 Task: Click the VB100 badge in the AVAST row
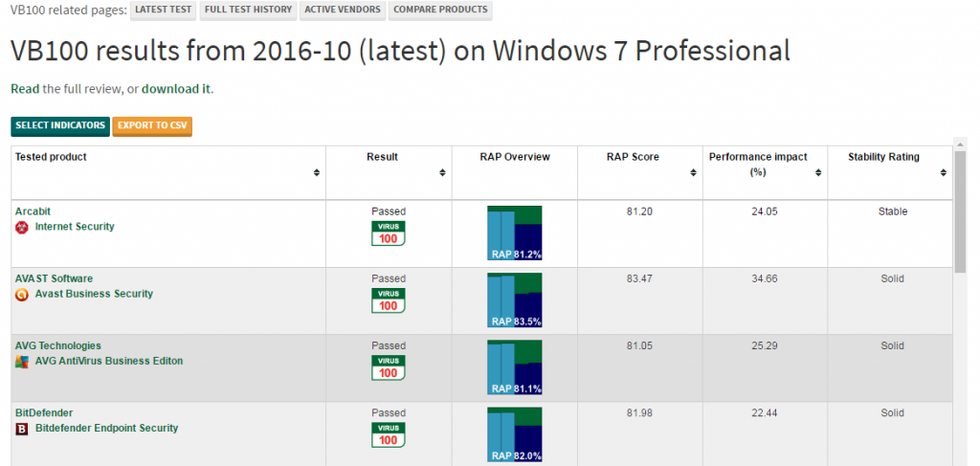(389, 300)
